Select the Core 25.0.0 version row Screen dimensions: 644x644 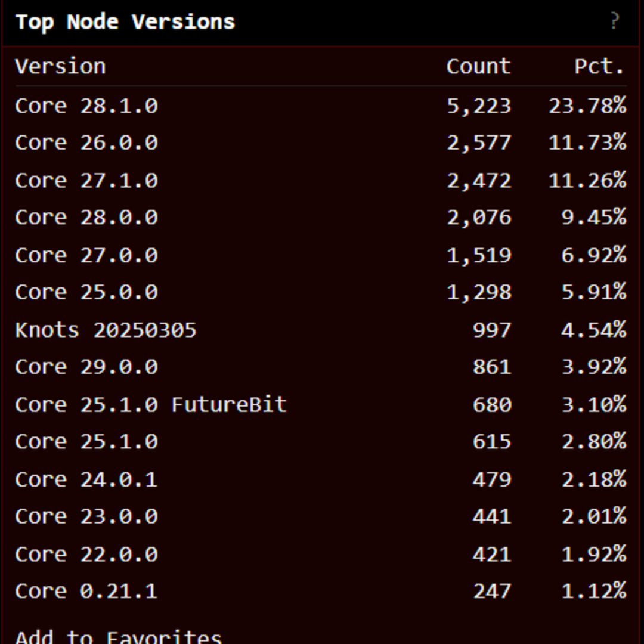321,292
